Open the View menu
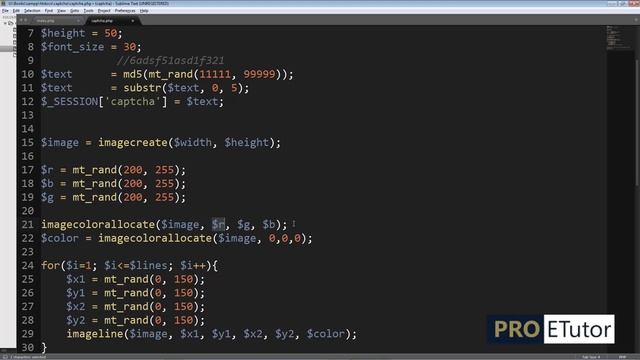640x360 pixels. point(61,11)
